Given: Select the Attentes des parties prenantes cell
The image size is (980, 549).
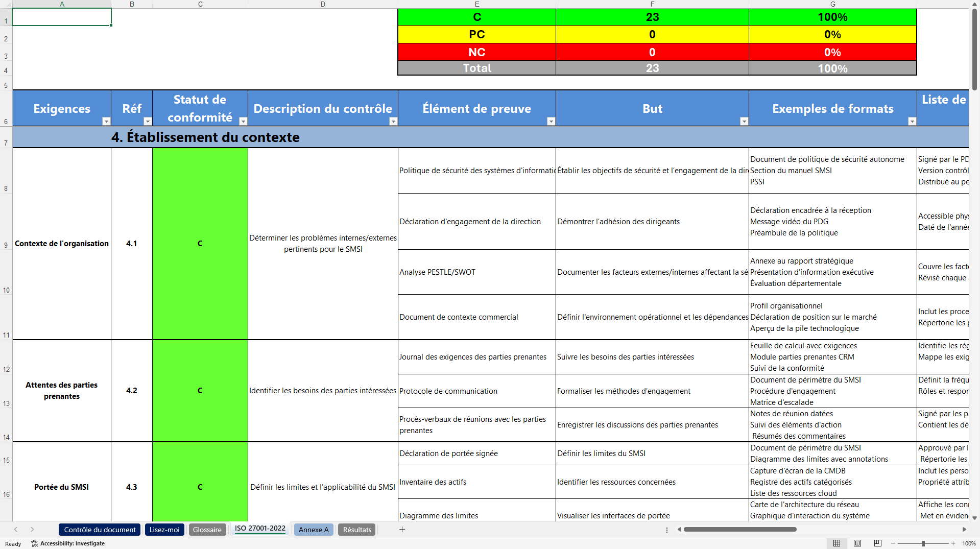Looking at the screenshot, I should click(x=62, y=391).
